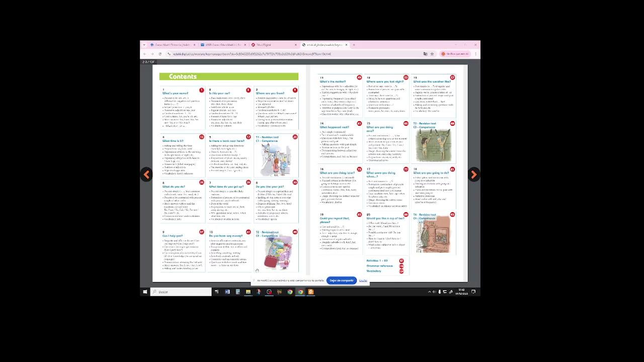Click page badge beside What happened next?
644x362 pixels.
(x=359, y=124)
